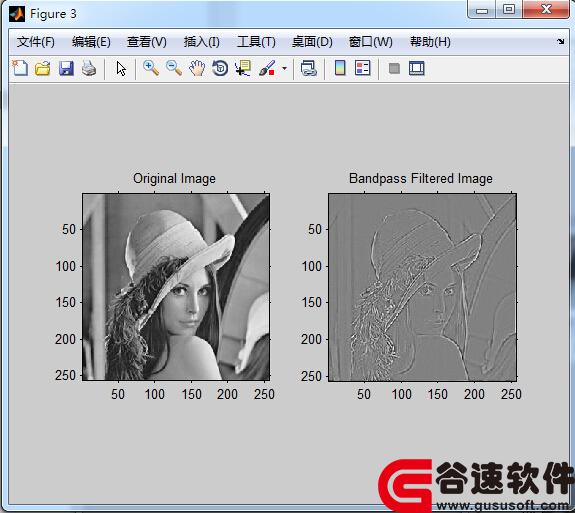Select the Edit Plot arrow tool
The image size is (575, 513).
point(121,69)
